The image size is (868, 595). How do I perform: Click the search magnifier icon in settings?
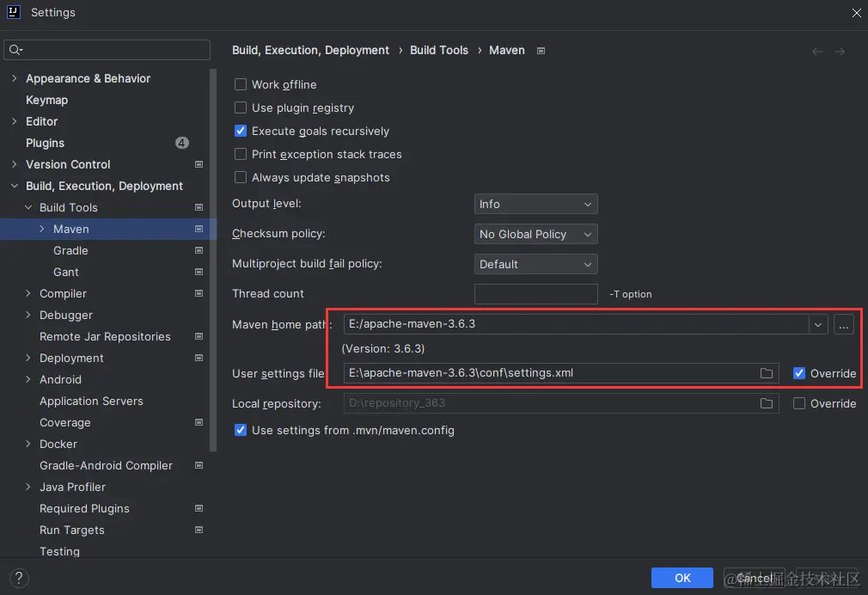click(x=15, y=50)
